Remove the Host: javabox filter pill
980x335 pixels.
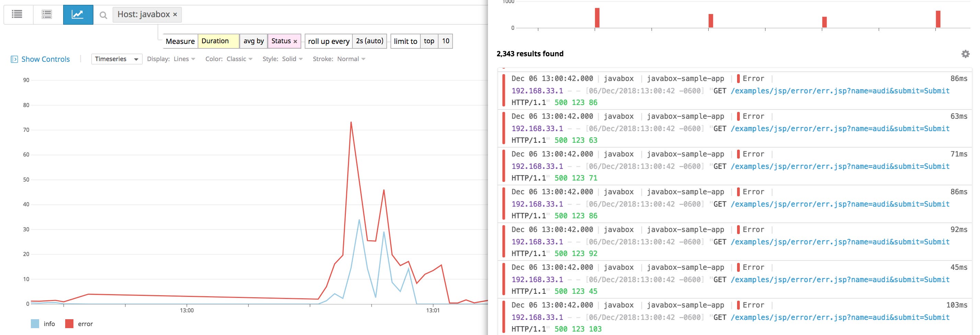(175, 15)
